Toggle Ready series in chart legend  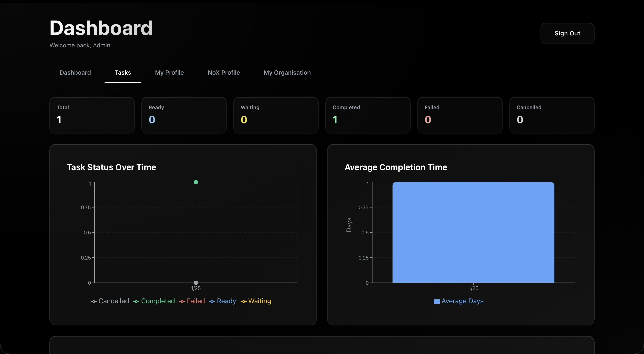click(223, 301)
